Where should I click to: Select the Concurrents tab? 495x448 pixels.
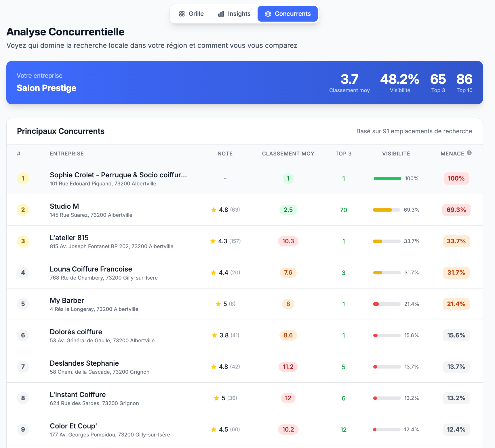tap(288, 14)
